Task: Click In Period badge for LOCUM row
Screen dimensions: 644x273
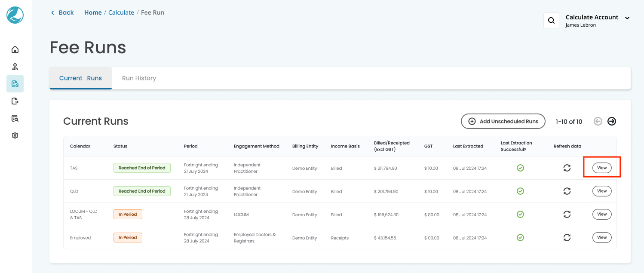Action: pos(128,214)
